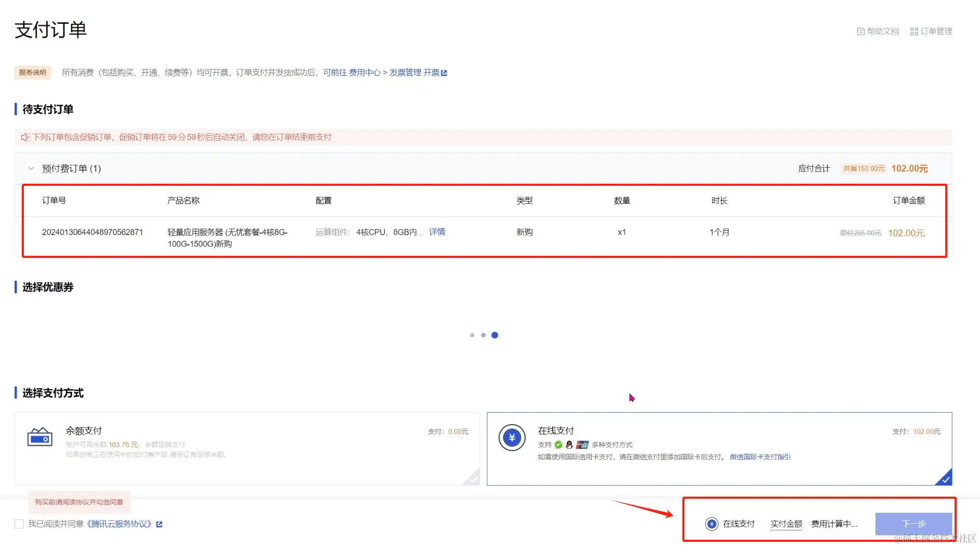Check the 我已阅读并同意 agreement checkbox
The image size is (980, 547).
click(x=19, y=524)
